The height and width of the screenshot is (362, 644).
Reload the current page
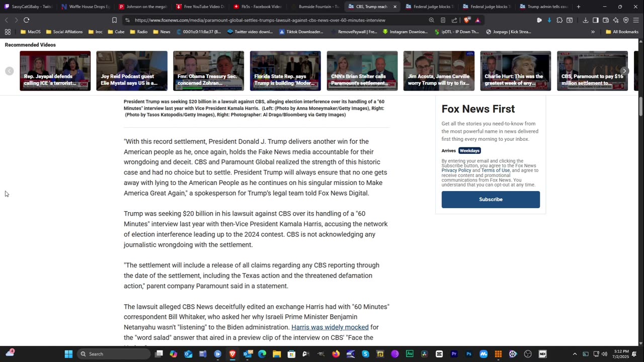click(x=26, y=20)
